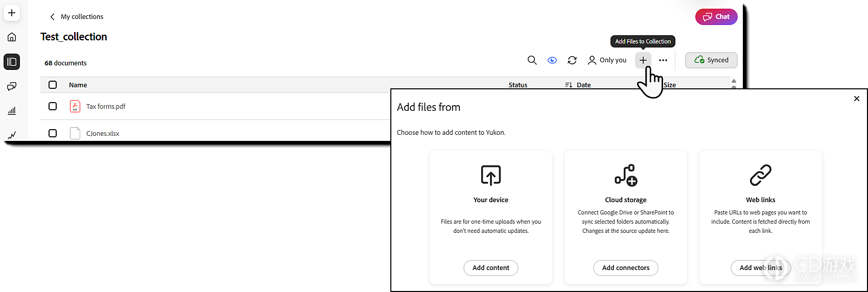Click the file icon of CJones.xlsx

75,133
